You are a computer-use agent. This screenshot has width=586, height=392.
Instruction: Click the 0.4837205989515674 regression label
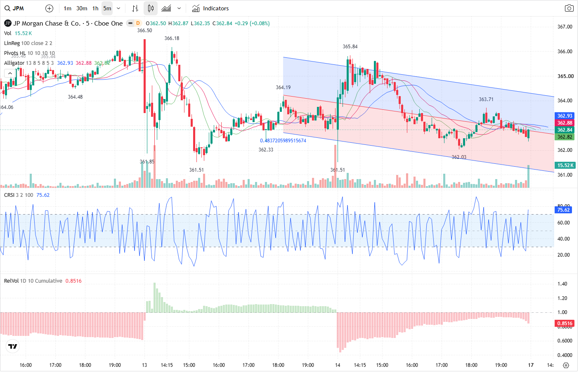click(x=283, y=141)
